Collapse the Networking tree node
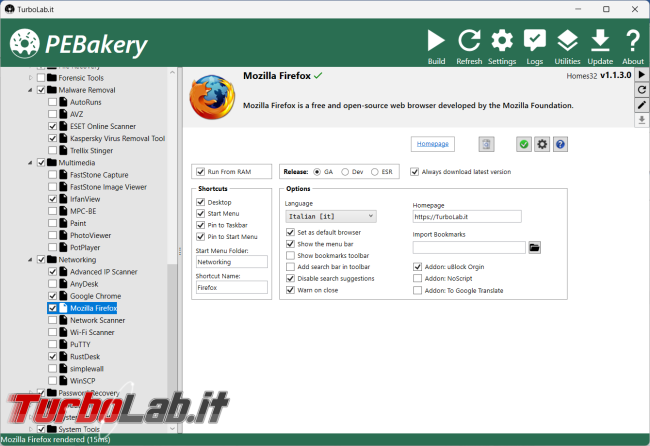Screen dimensions: 650x446 pyautogui.click(x=30, y=260)
